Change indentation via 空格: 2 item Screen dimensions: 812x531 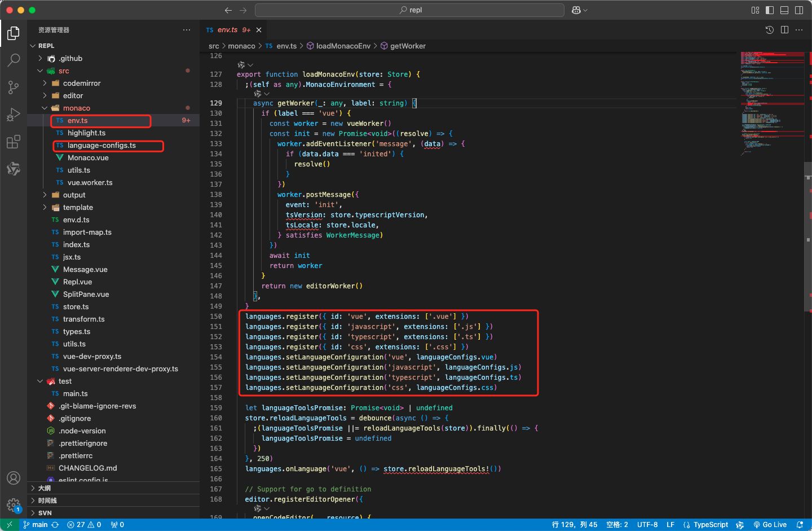click(x=617, y=525)
